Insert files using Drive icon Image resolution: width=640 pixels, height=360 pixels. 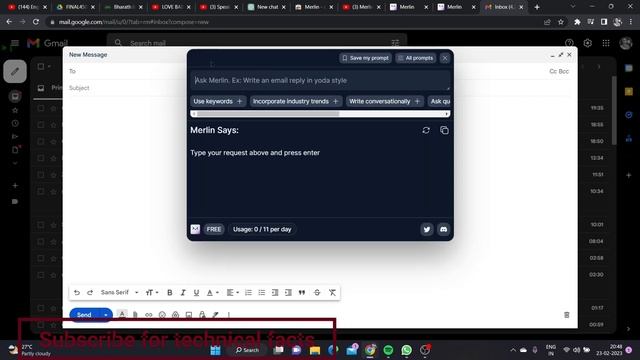pyautogui.click(x=176, y=315)
